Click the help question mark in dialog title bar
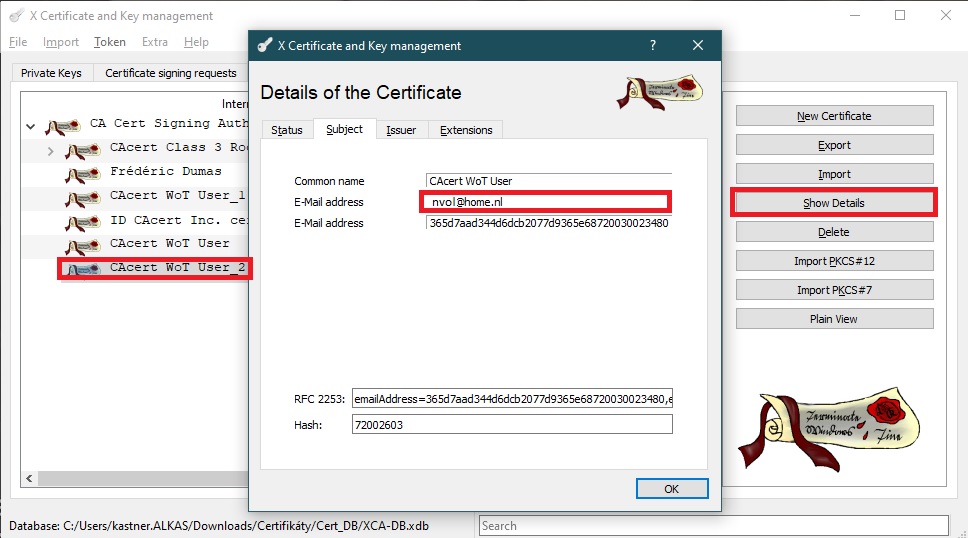The width and height of the screenshot is (968, 538). (x=653, y=46)
